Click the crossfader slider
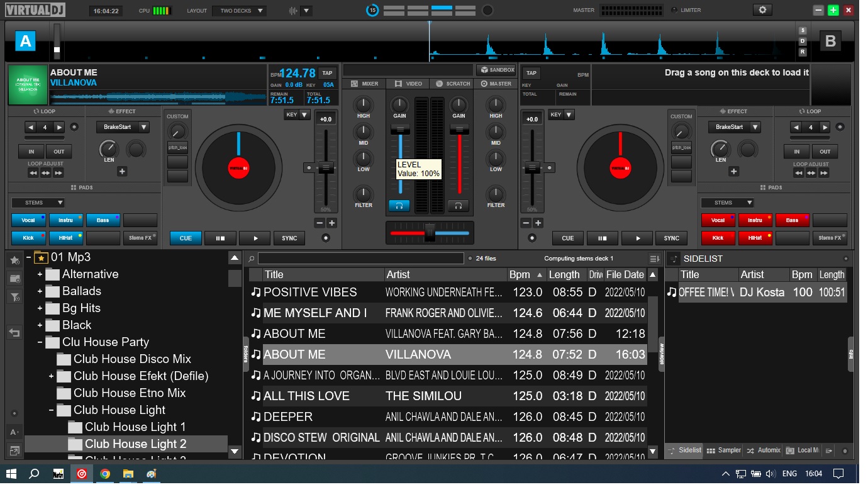Screen dimensions: 868x492 pyautogui.click(x=430, y=232)
